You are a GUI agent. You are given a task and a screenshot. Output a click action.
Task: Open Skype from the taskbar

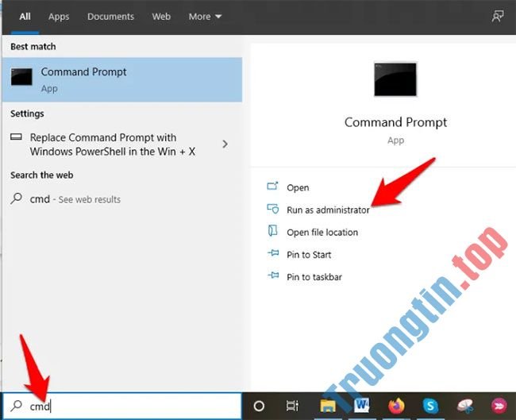[430, 406]
